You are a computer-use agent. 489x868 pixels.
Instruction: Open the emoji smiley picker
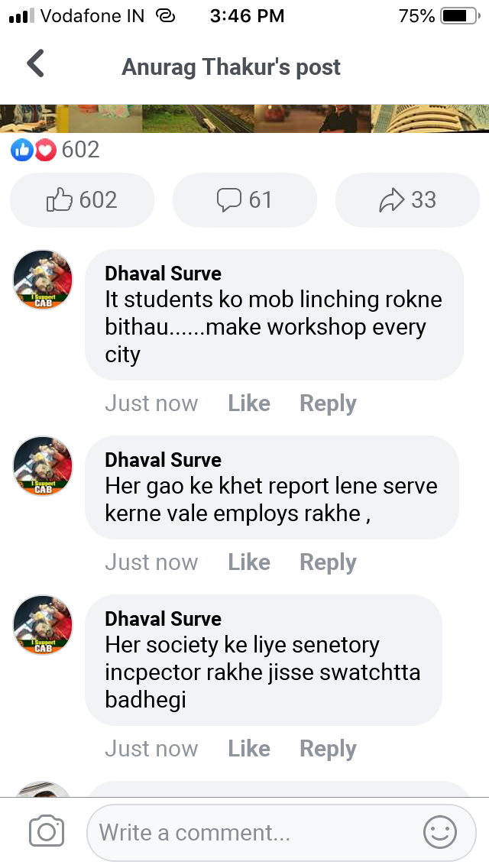coord(440,832)
